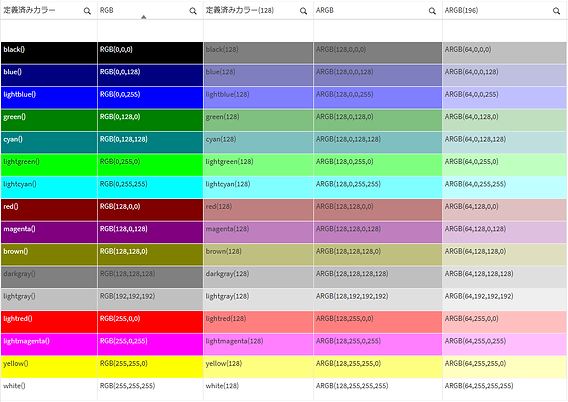Select the darkgray() cell
This screenshot has height=402, width=568.
[x=49, y=277]
